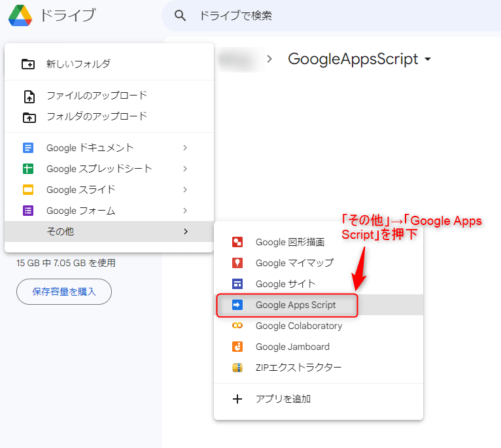Click the Google Jamboard orange icon
501x448 pixels.
pos(237,347)
